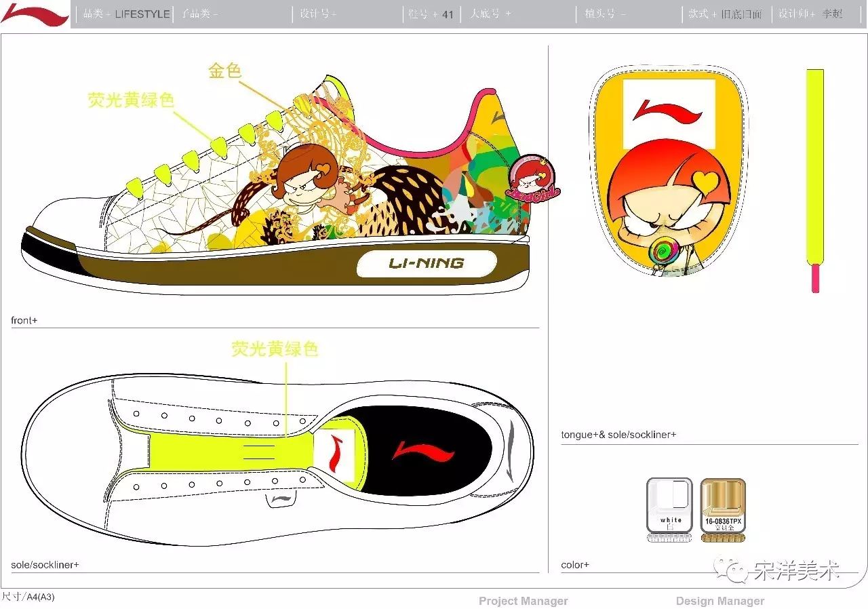This screenshot has height=609, width=868.
Task: Click the 鞋号 + 41 header field
Action: point(431,14)
